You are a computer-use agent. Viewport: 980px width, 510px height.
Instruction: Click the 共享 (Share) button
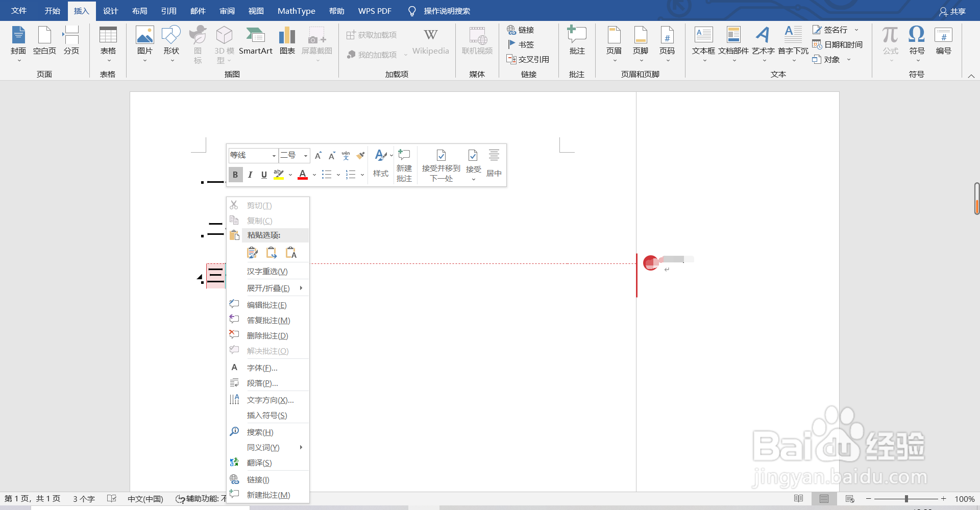click(953, 11)
